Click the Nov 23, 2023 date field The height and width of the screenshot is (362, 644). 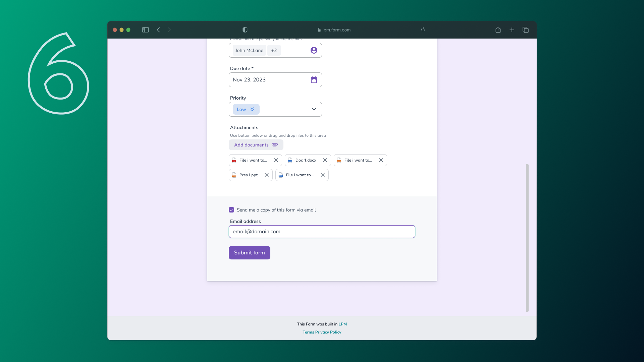[x=275, y=80]
